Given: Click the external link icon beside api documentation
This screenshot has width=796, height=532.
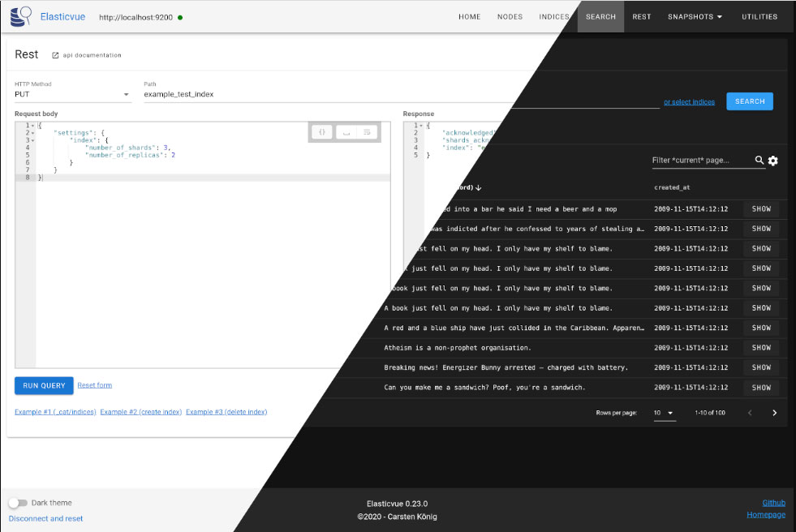Looking at the screenshot, I should pos(56,54).
